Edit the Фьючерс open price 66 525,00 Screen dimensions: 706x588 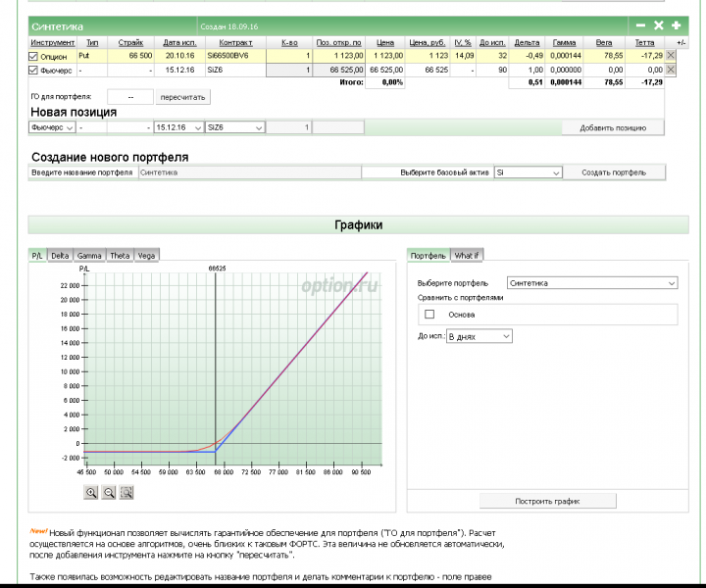click(338, 70)
